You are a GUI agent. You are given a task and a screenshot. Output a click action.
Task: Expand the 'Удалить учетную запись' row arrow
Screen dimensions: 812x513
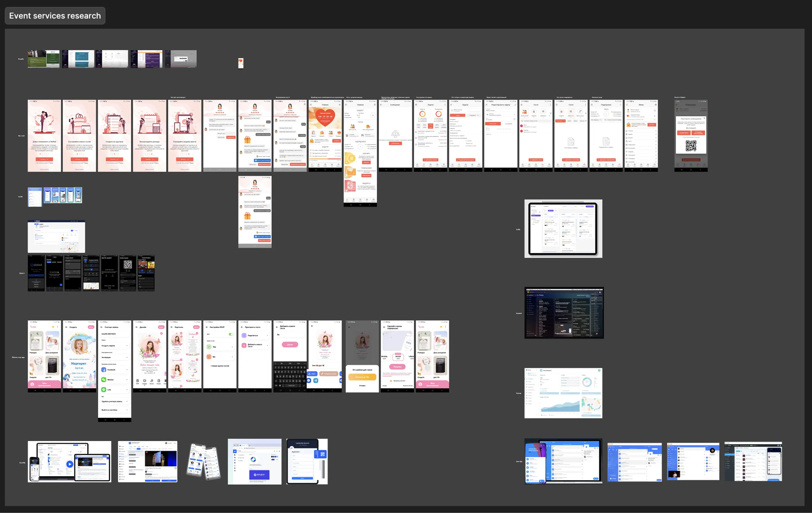click(x=127, y=401)
